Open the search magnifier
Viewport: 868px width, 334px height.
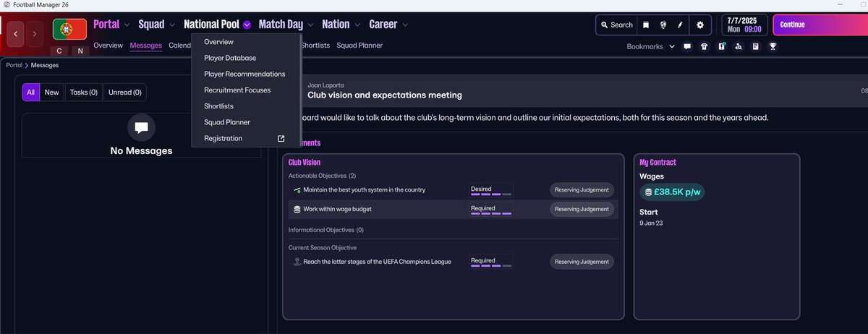[604, 25]
